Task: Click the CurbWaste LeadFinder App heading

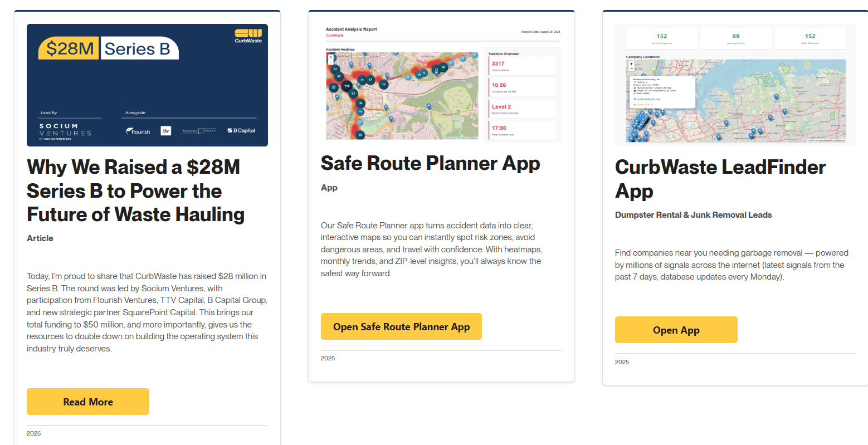Action: coord(720,178)
